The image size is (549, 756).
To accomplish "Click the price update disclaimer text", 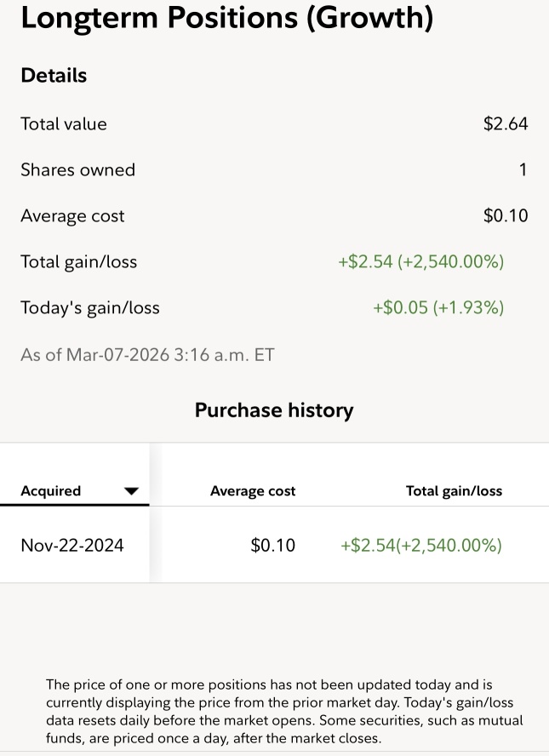I will [284, 712].
